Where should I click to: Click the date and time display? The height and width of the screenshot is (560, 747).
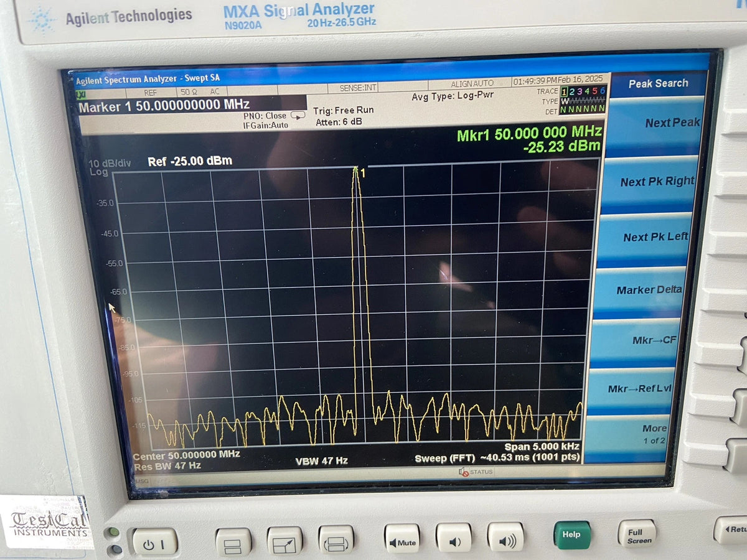(x=557, y=81)
